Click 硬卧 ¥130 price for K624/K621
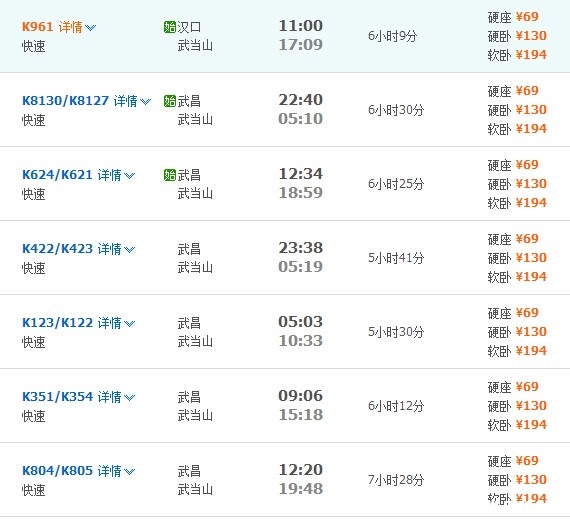Viewport: 570px width, 519px height. [517, 184]
